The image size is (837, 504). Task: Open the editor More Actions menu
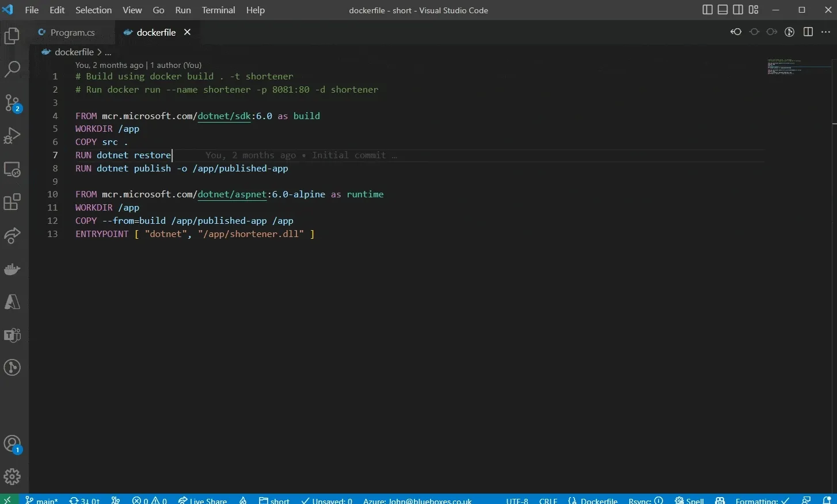(x=825, y=32)
